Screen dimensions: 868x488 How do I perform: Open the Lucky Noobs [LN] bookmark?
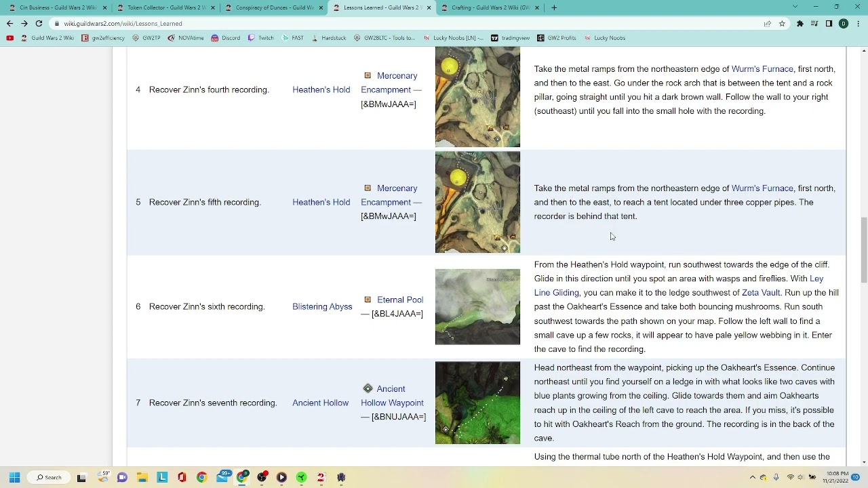(x=453, y=38)
